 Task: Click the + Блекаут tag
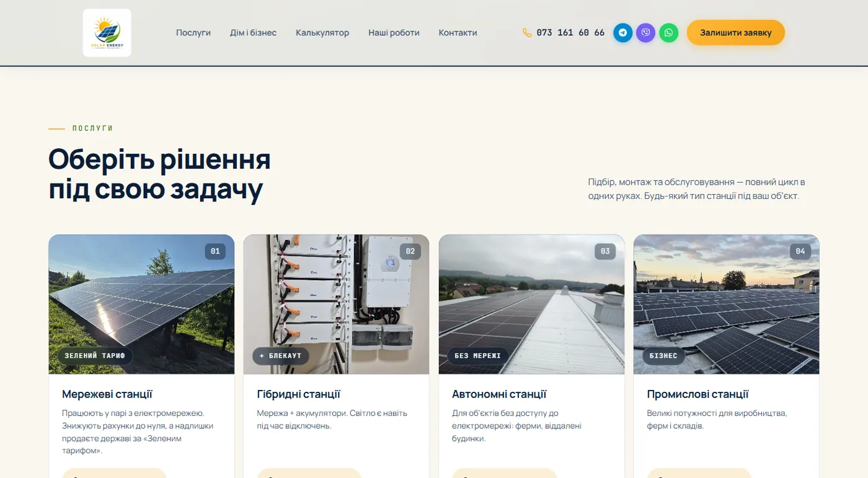pos(280,356)
